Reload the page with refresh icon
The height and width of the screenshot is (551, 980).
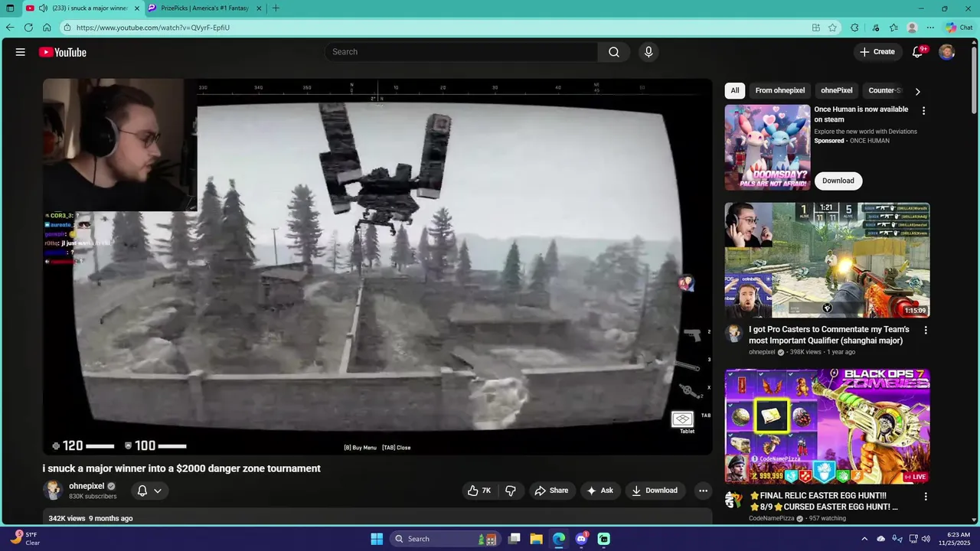pos(28,28)
